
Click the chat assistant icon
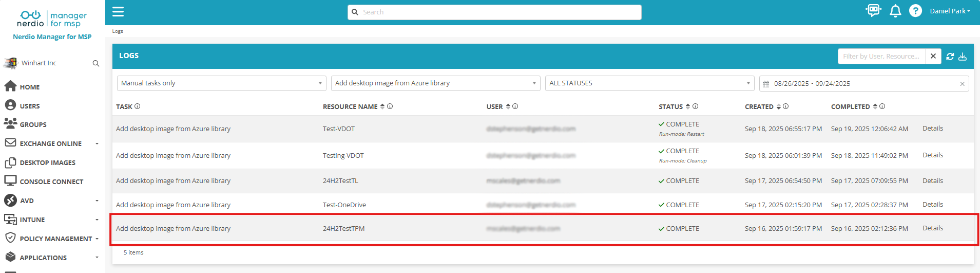tap(873, 10)
